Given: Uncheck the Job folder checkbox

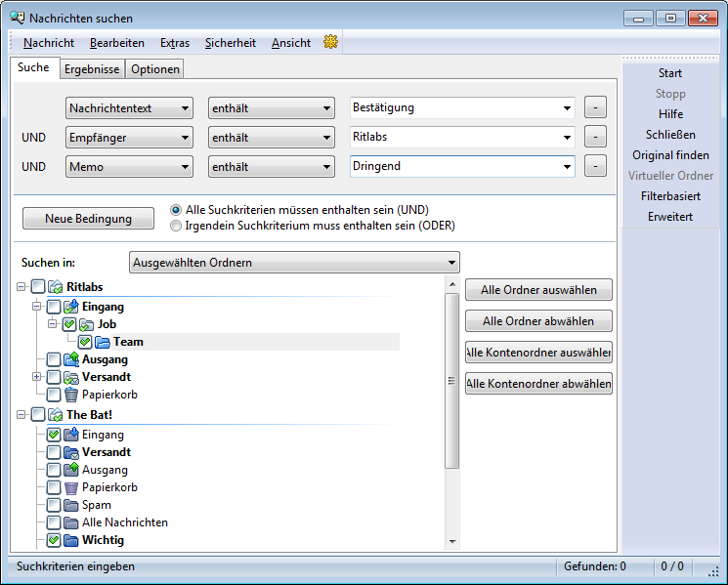Looking at the screenshot, I should point(68,324).
